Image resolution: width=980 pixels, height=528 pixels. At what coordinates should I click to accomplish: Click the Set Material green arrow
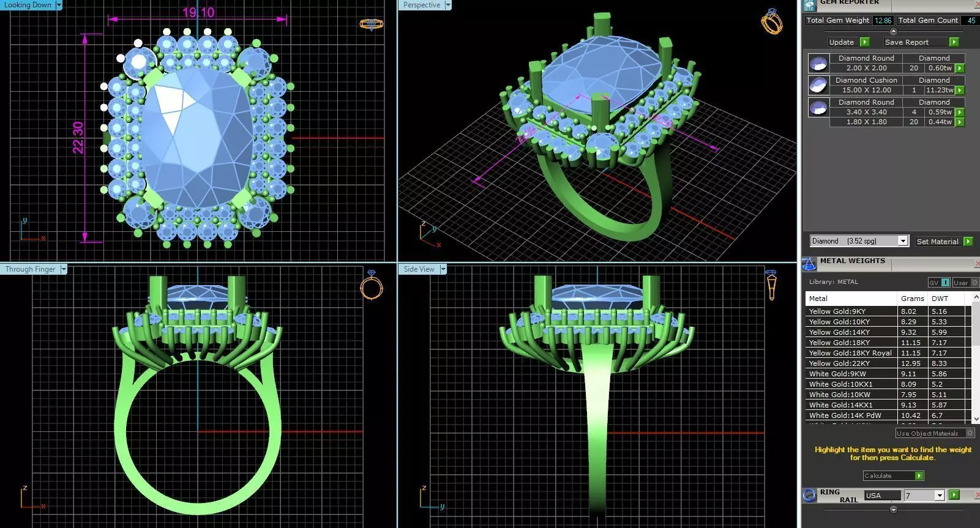968,242
